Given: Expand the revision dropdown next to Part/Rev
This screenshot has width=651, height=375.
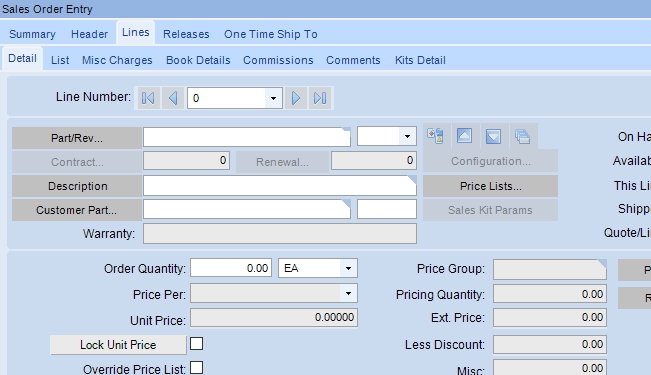Looking at the screenshot, I should [x=407, y=136].
